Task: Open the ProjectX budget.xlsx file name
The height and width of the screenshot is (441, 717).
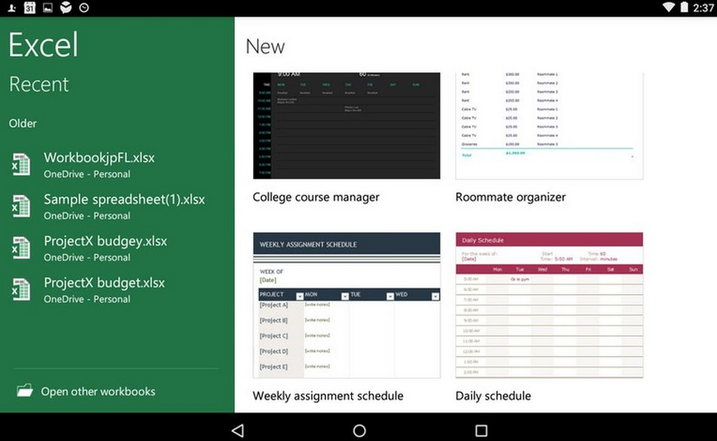Action: click(x=104, y=283)
